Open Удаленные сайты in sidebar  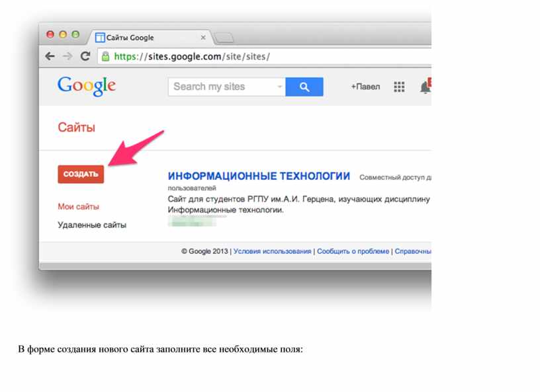click(92, 225)
